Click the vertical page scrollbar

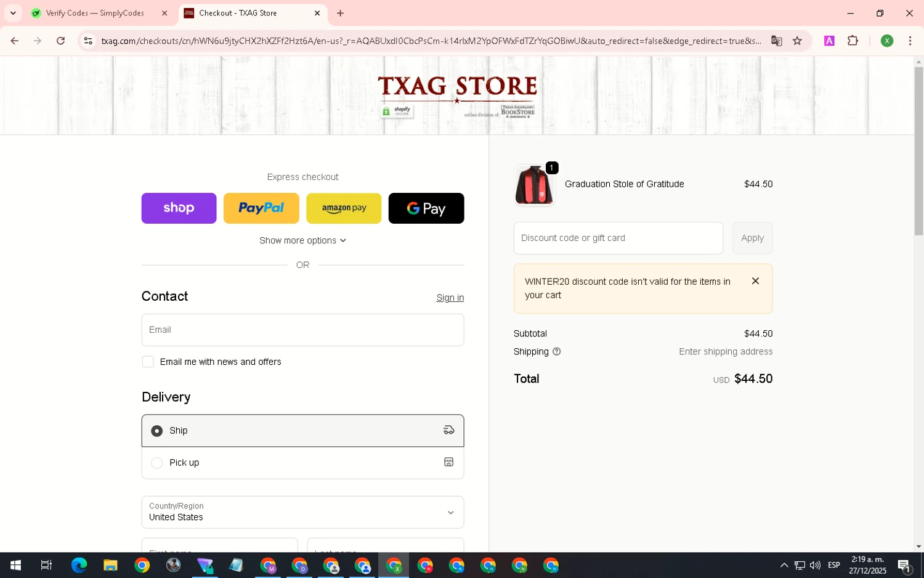pyautogui.click(x=918, y=151)
